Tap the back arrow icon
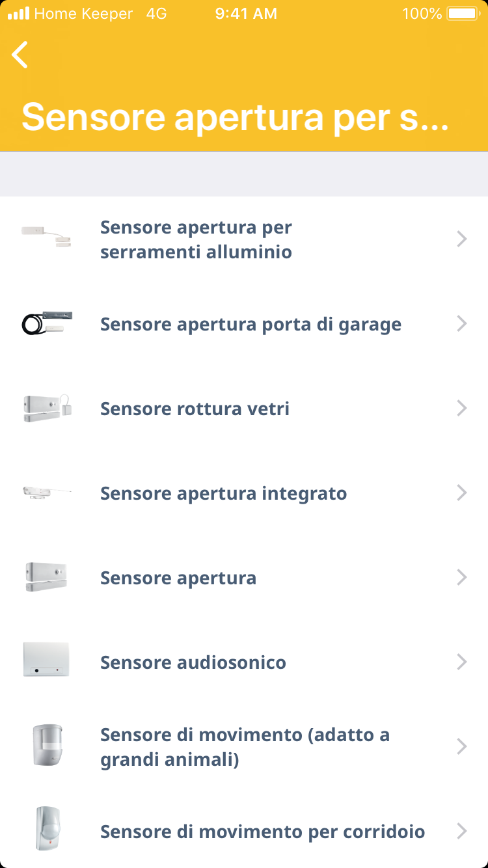The width and height of the screenshot is (488, 868). pos(20,55)
